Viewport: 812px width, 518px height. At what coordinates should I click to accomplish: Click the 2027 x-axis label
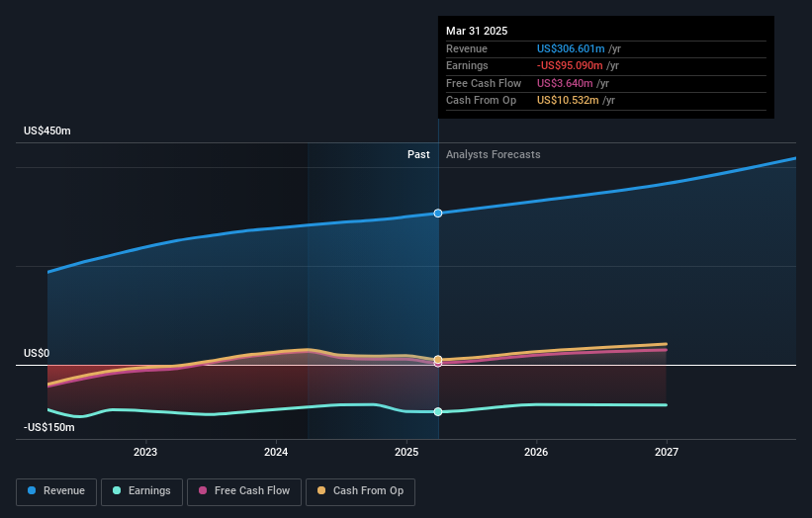(x=667, y=452)
